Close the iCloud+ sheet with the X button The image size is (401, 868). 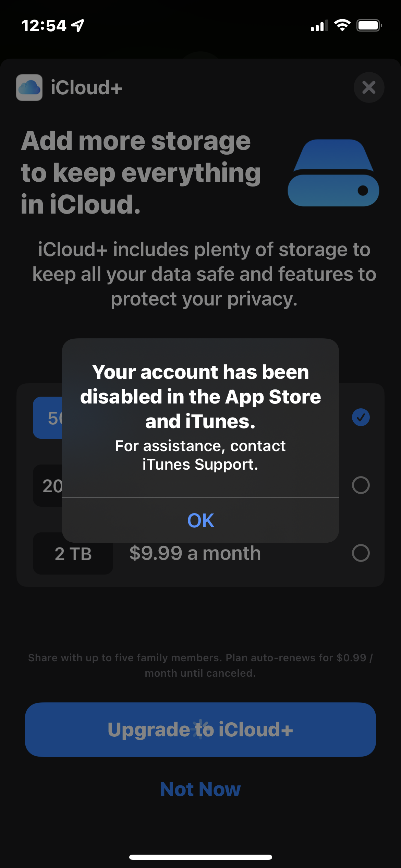point(369,87)
